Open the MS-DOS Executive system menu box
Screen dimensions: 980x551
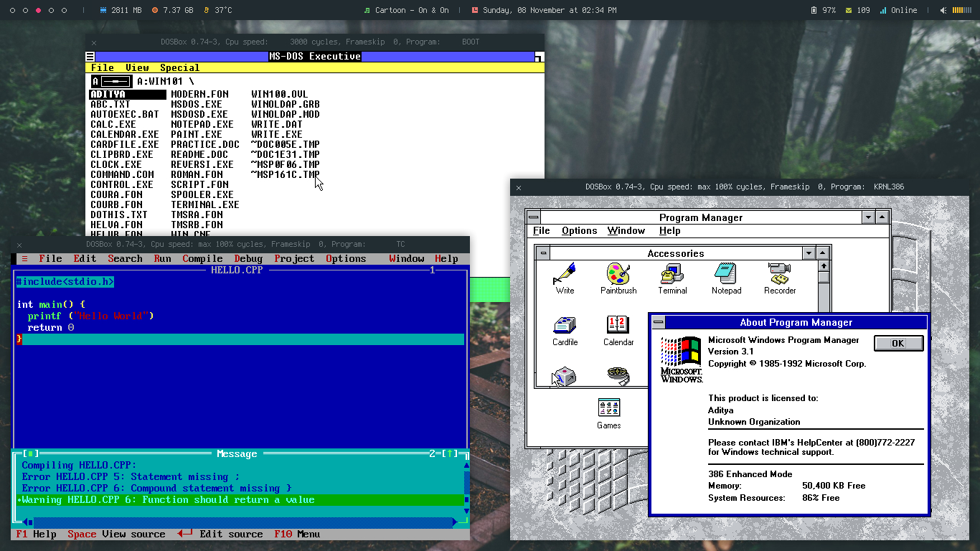(90, 57)
